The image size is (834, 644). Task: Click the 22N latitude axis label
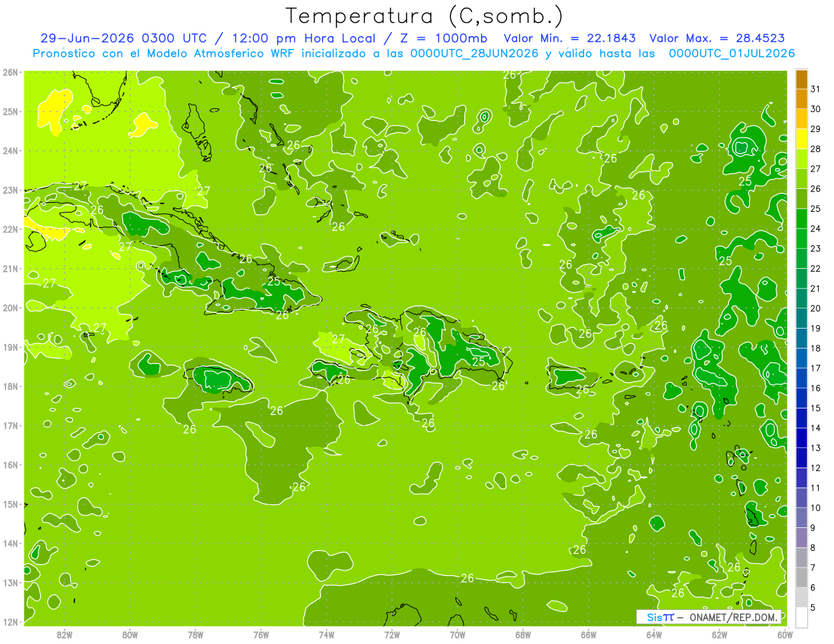[x=10, y=229]
